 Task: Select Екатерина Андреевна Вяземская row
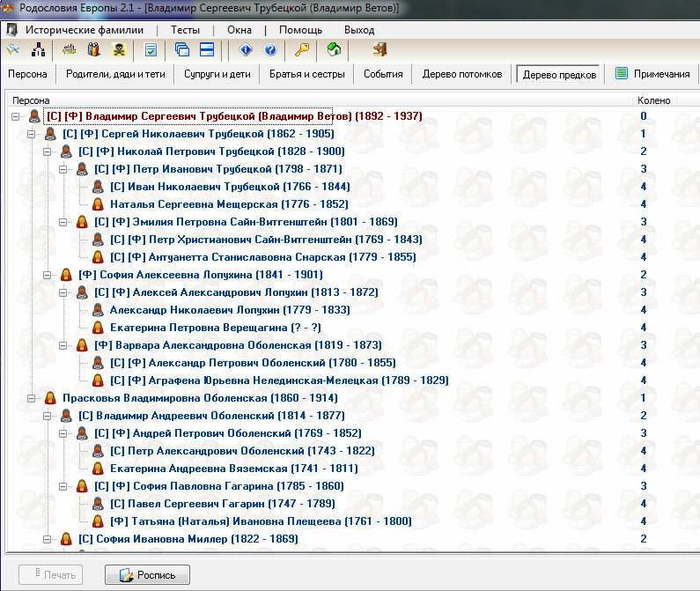click(x=234, y=469)
